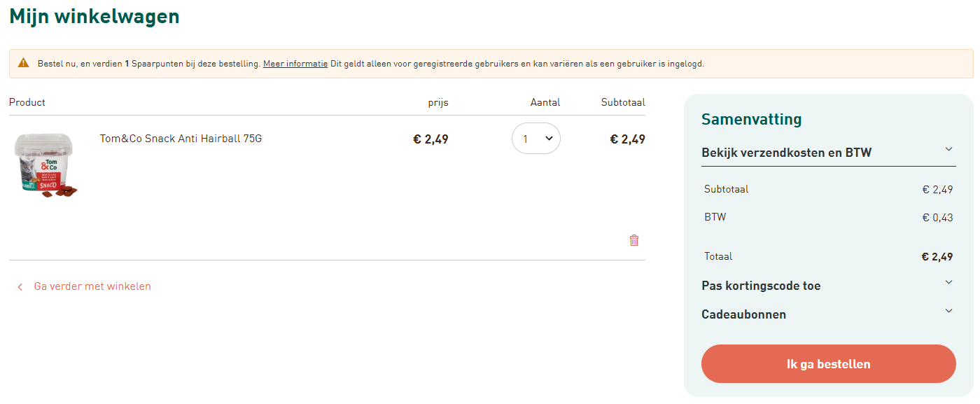Click the back chevron beside Ga verder met winkelen

20,286
